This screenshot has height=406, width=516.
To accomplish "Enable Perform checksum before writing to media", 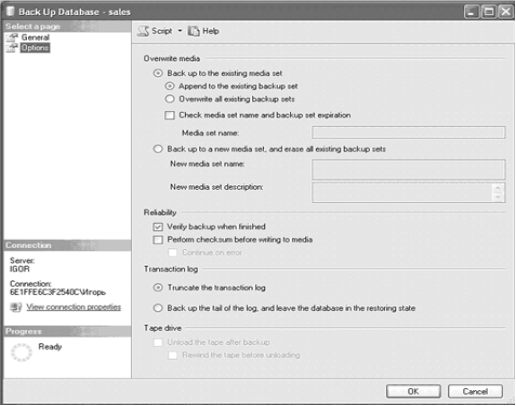I will pyautogui.click(x=158, y=240).
